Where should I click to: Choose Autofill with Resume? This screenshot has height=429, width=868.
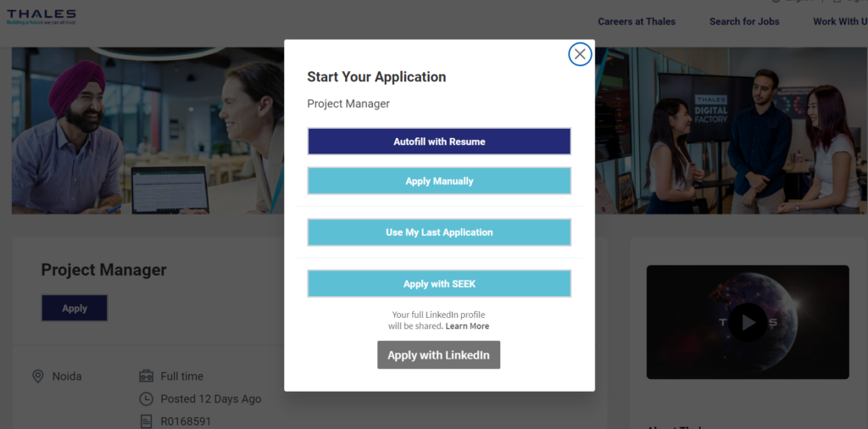tap(439, 142)
